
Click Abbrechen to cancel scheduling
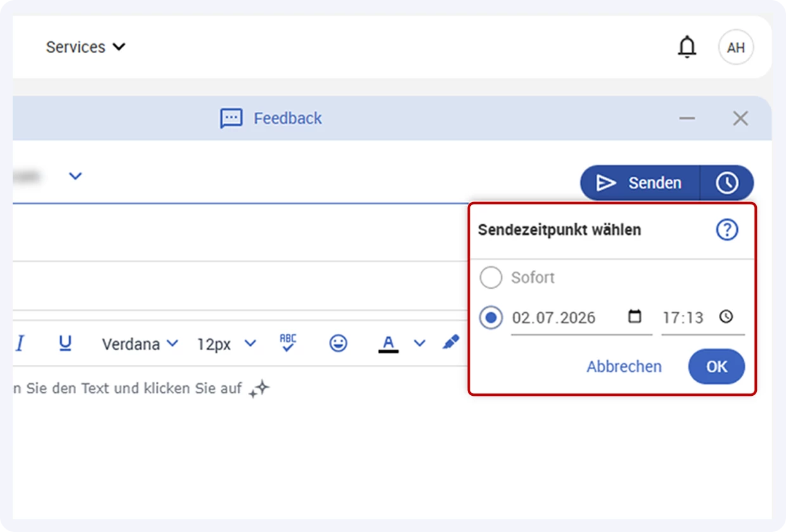coord(624,367)
